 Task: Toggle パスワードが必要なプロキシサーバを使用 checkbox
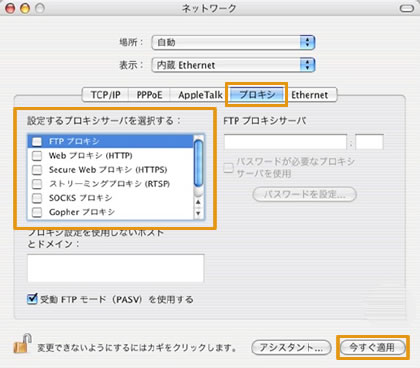[228, 167]
